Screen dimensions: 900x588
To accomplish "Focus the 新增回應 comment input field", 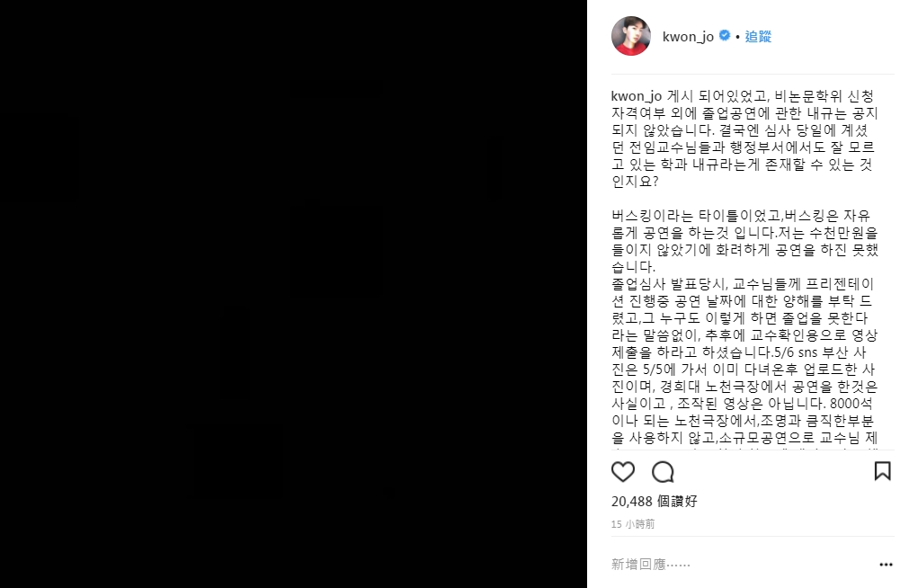I will point(741,565).
